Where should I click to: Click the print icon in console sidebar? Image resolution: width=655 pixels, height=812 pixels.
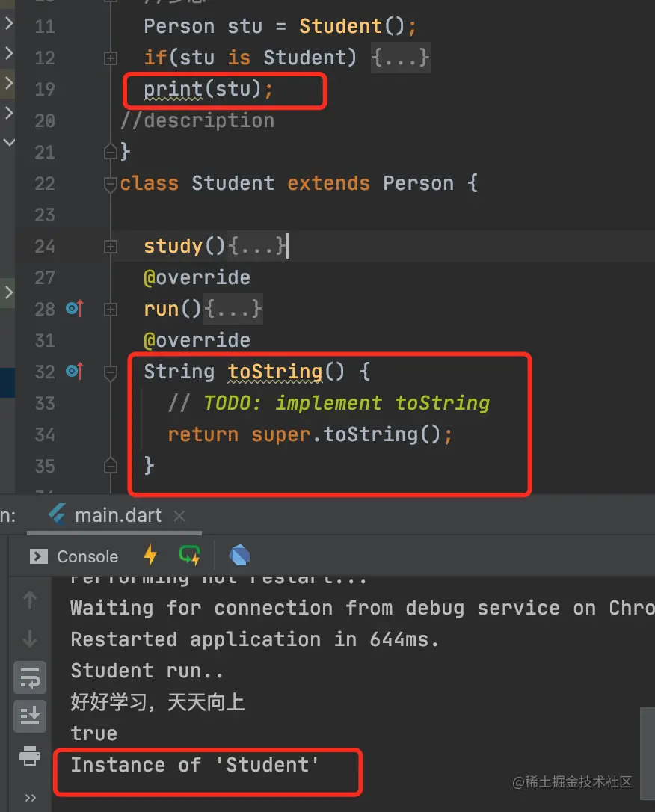(x=30, y=756)
